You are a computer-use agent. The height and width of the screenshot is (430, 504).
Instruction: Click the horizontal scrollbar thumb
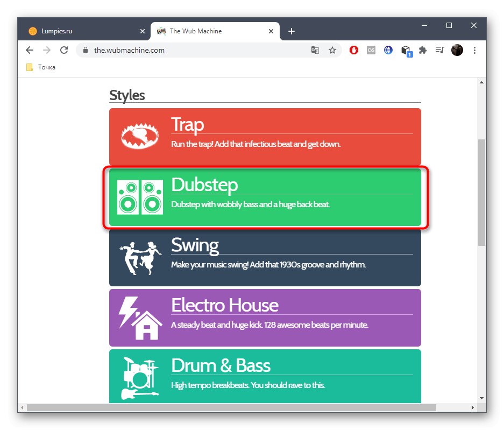(231, 408)
